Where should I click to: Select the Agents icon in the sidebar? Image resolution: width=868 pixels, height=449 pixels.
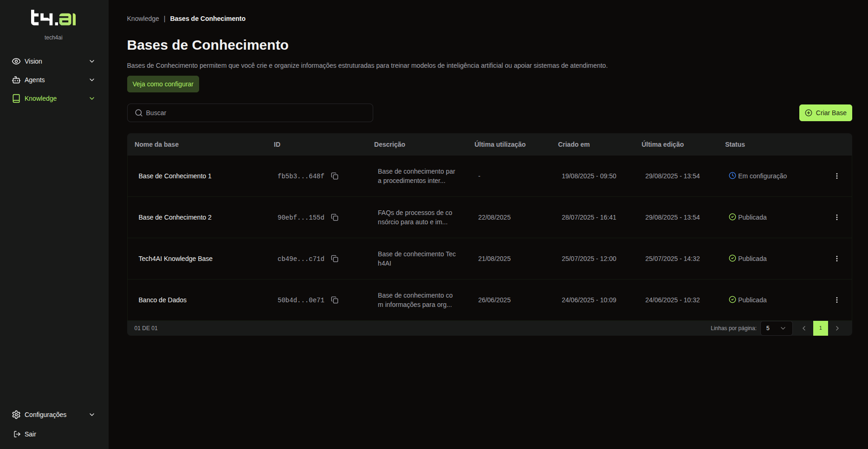click(16, 79)
